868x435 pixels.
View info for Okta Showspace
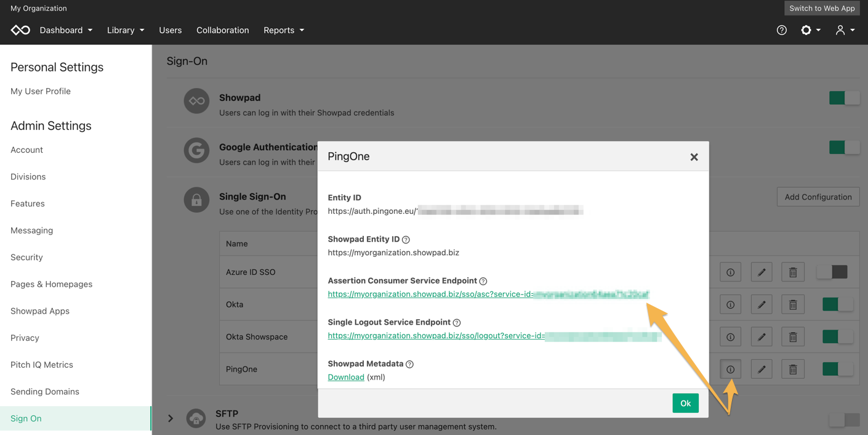pos(731,337)
